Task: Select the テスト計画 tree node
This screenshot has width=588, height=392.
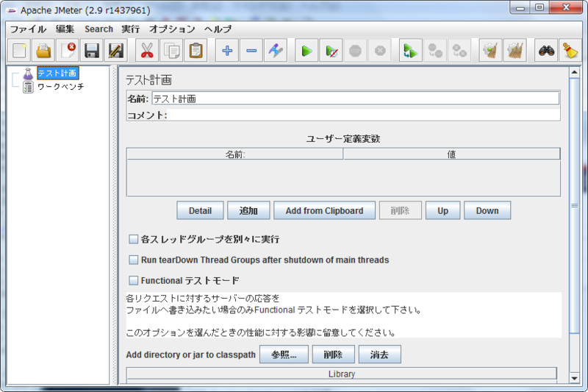Action: click(x=57, y=73)
